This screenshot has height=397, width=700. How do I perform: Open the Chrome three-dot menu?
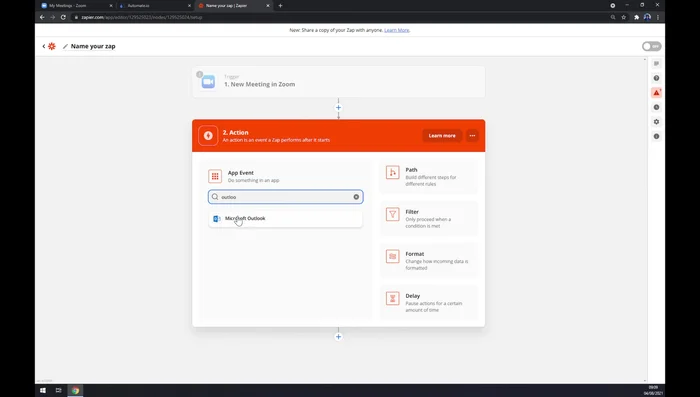[x=658, y=17]
